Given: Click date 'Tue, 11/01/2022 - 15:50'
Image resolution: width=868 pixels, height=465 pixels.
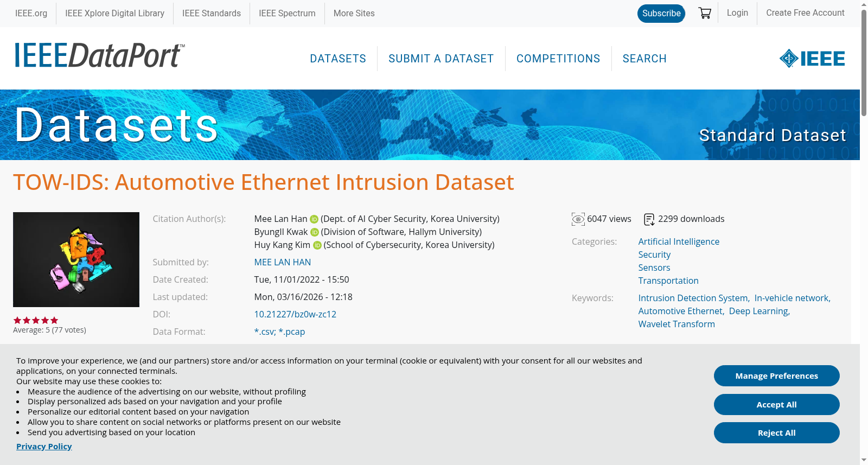Looking at the screenshot, I should (x=302, y=279).
